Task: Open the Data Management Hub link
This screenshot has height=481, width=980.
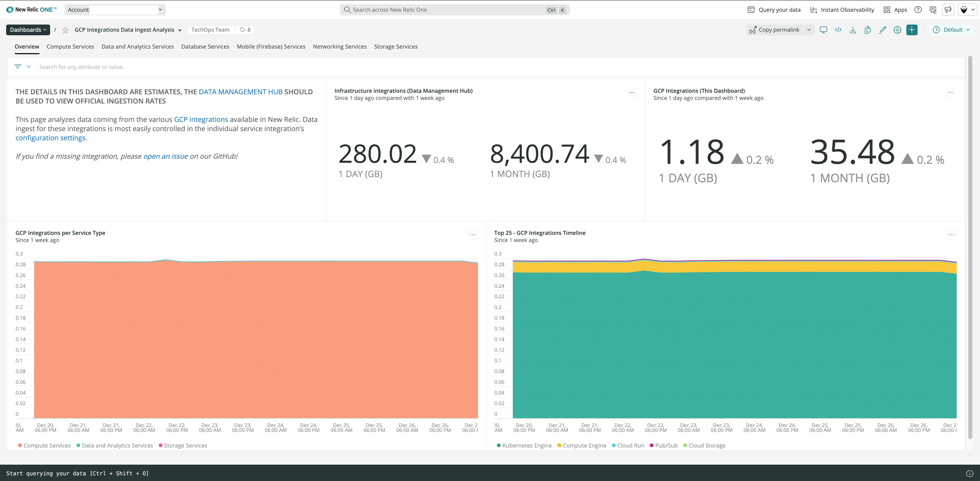Action: pos(240,92)
